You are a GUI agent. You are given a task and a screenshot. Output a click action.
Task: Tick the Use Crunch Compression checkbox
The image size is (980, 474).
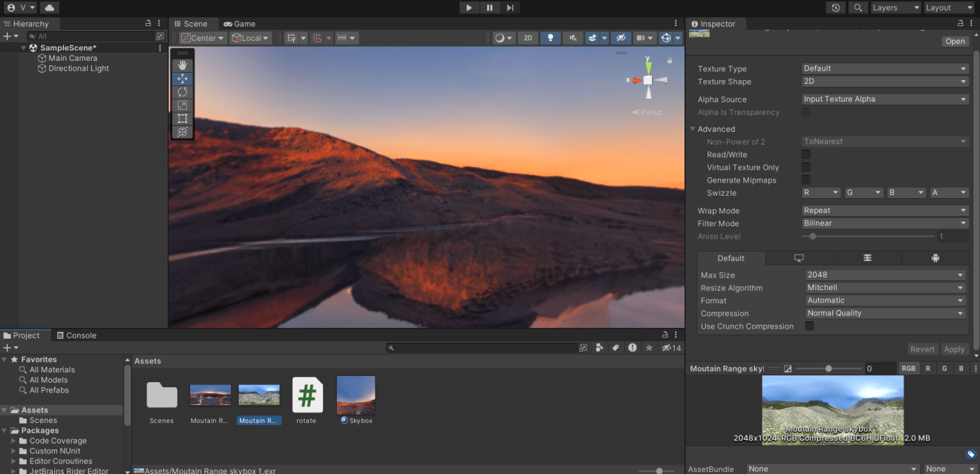[x=810, y=326]
